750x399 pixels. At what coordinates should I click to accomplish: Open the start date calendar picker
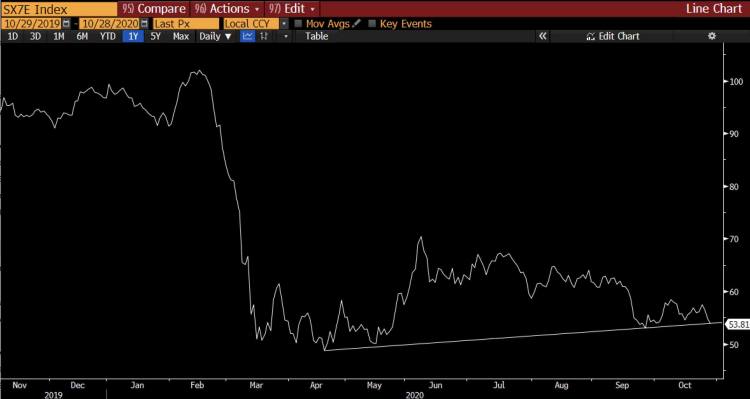66,23
